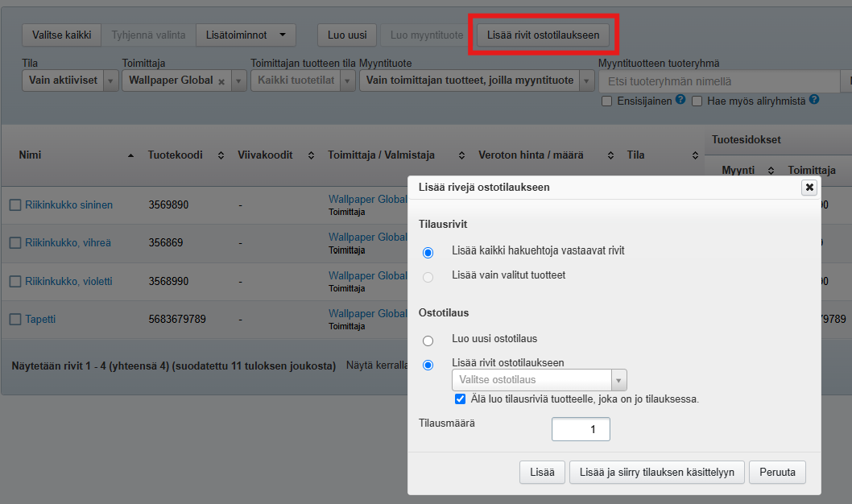Image resolution: width=852 pixels, height=504 pixels.
Task: Open the Vain aktiiviset status filter
Action: (x=72, y=81)
